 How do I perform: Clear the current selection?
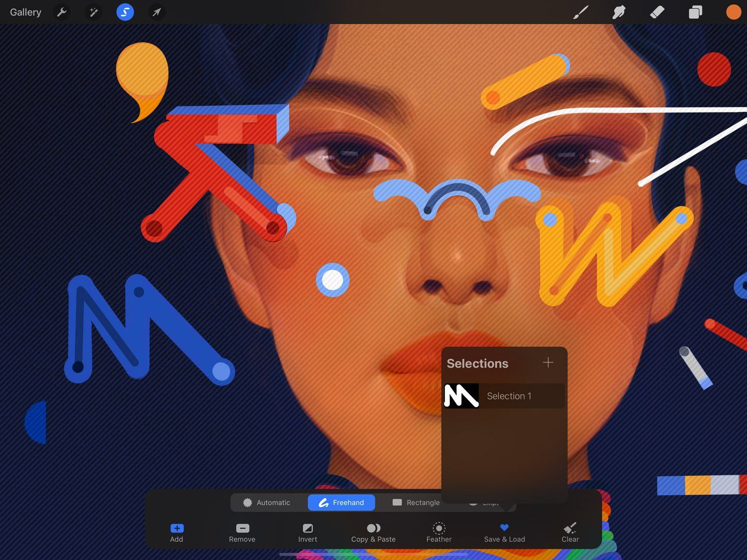[570, 533]
